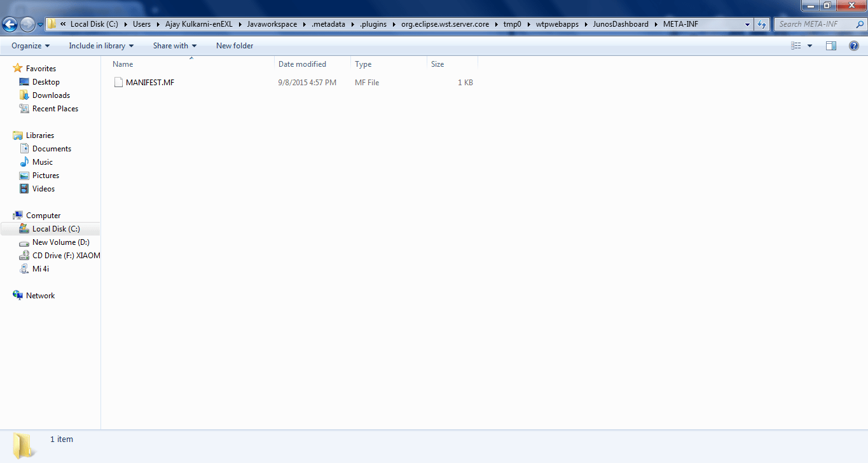The height and width of the screenshot is (463, 868).
Task: Open the MANIFEST.MF file
Action: click(151, 82)
